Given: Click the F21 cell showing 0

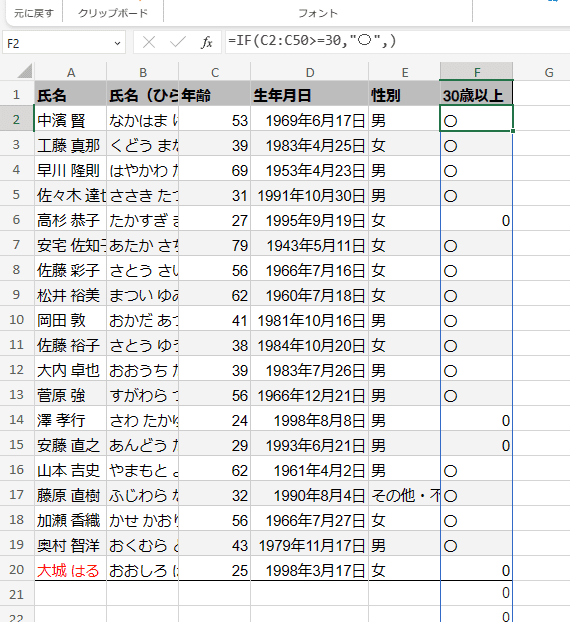Looking at the screenshot, I should click(x=476, y=593).
